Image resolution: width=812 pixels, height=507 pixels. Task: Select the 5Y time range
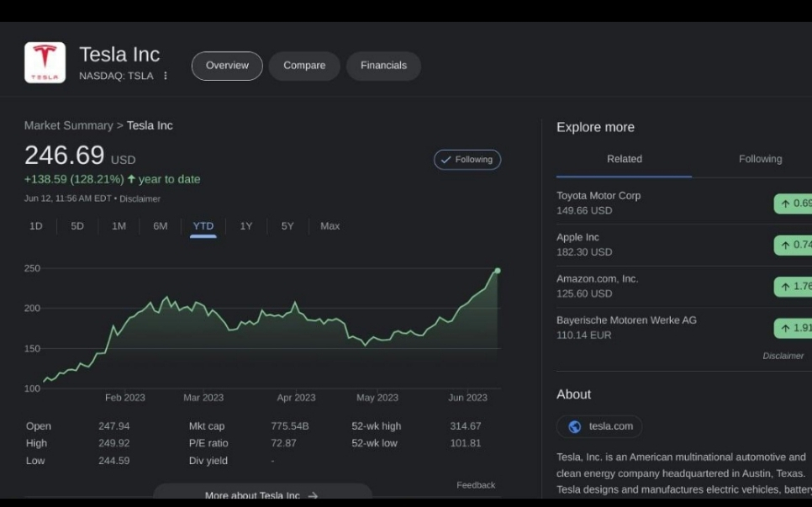pyautogui.click(x=287, y=226)
